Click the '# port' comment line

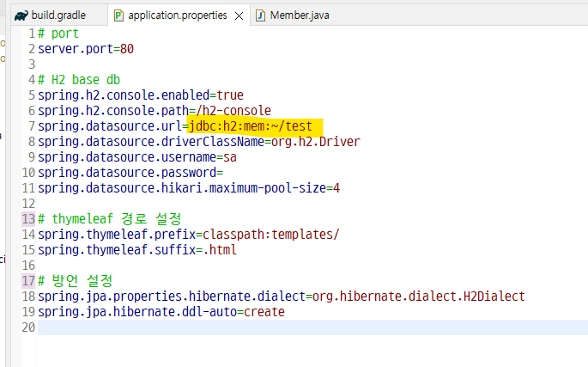click(58, 34)
